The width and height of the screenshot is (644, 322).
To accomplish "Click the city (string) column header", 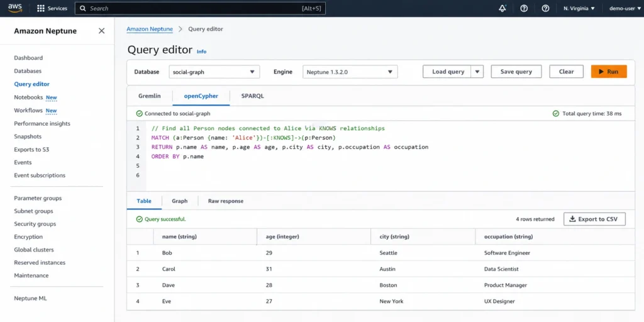I will 423,236.
